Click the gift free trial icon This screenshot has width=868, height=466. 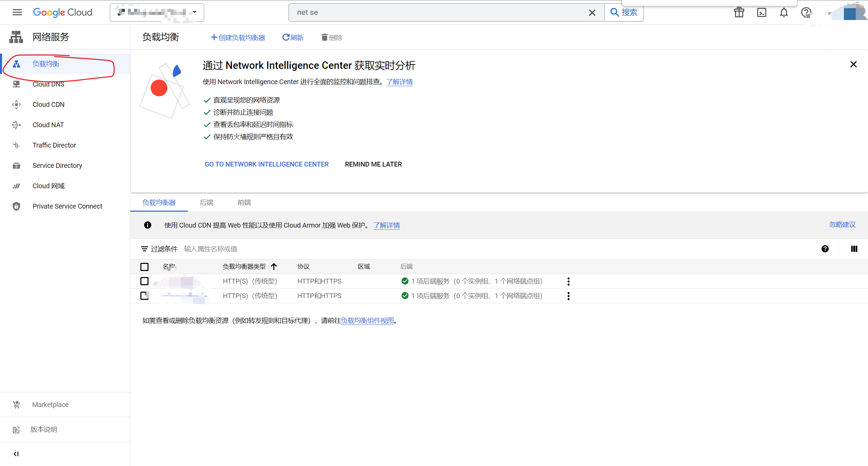pos(739,13)
